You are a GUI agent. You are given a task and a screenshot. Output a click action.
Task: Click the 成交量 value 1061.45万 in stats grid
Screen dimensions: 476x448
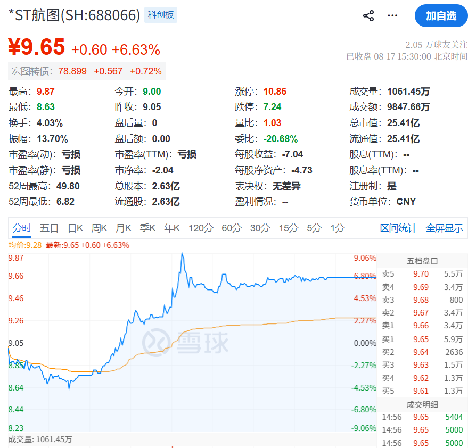[408, 92]
